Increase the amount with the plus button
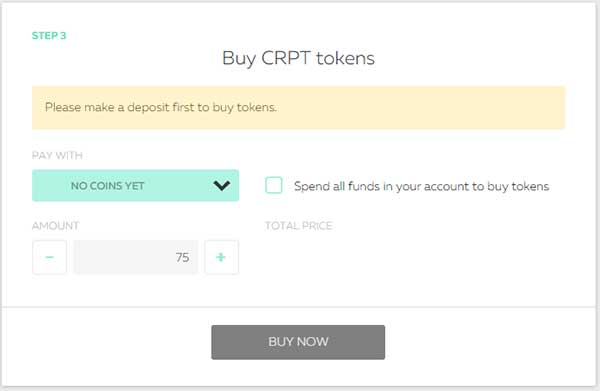 pos(222,257)
